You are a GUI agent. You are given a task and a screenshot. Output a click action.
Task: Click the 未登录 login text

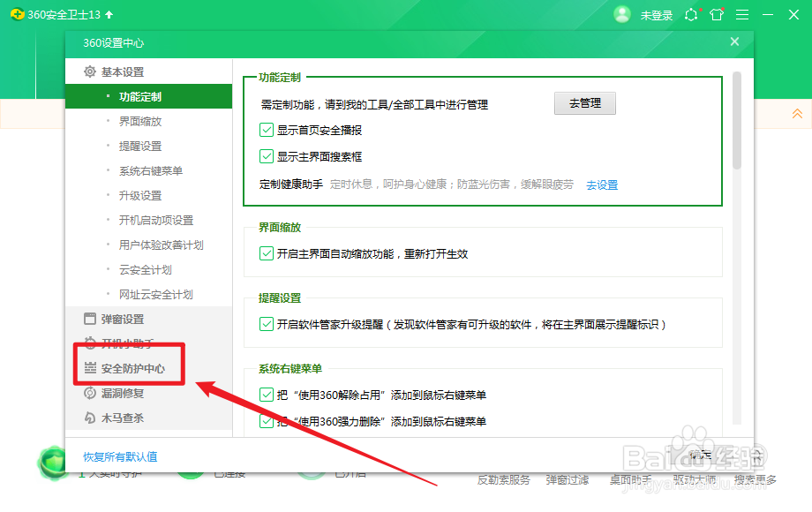pos(656,16)
